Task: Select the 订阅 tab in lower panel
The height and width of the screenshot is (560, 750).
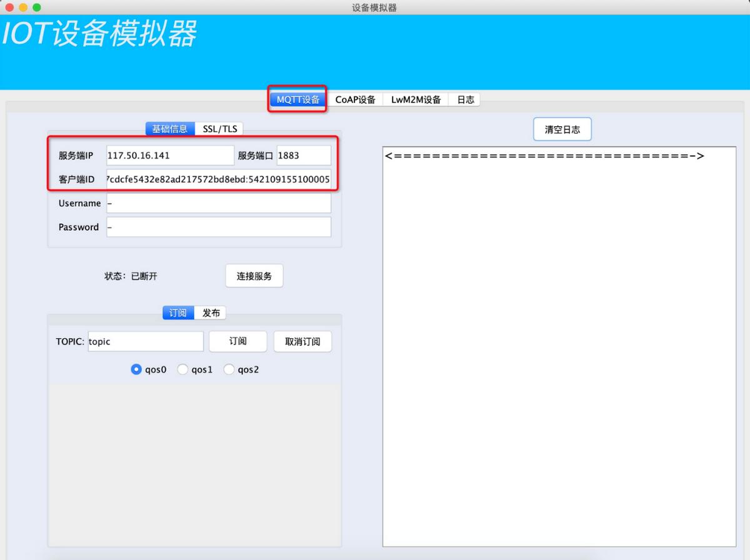Action: (178, 313)
